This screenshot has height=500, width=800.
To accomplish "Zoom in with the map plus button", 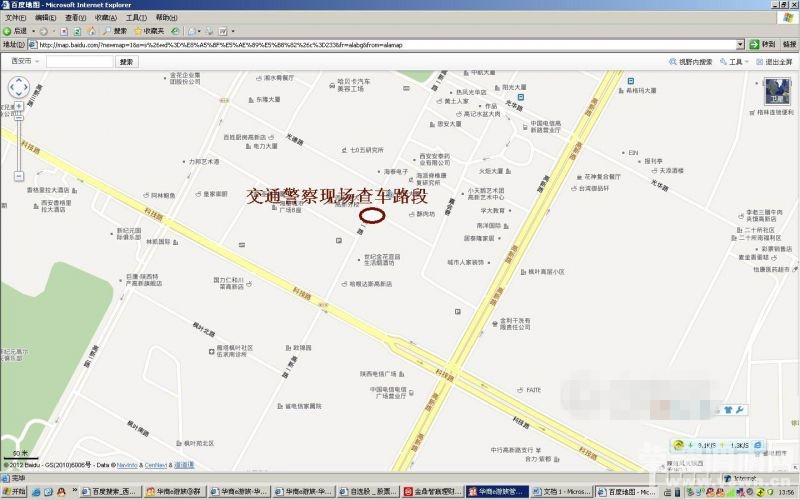I will coord(19,107).
